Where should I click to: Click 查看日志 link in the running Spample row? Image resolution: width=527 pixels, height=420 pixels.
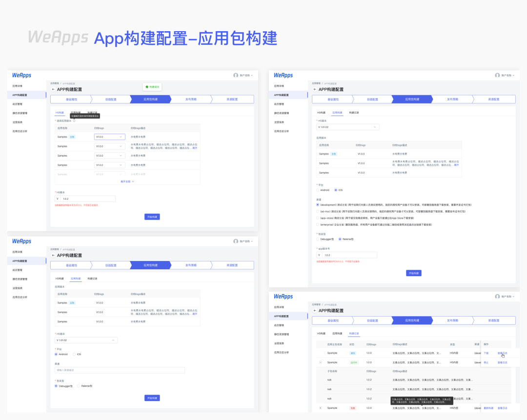coord(503,362)
